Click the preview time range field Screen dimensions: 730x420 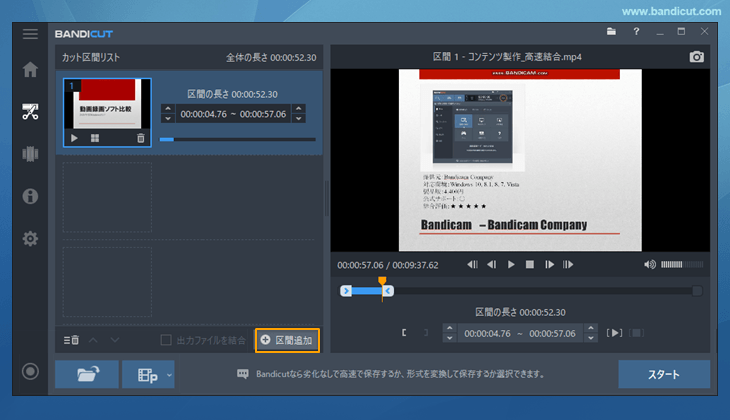click(x=520, y=333)
